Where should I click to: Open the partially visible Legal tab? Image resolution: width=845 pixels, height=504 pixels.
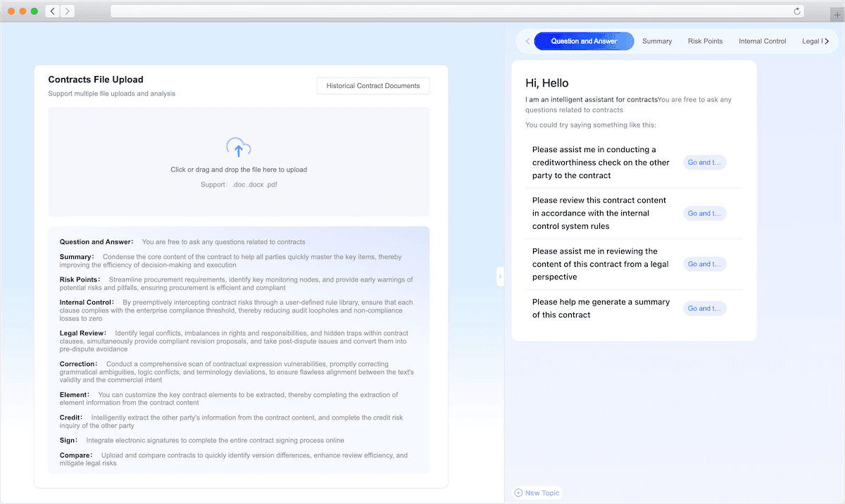pyautogui.click(x=810, y=41)
